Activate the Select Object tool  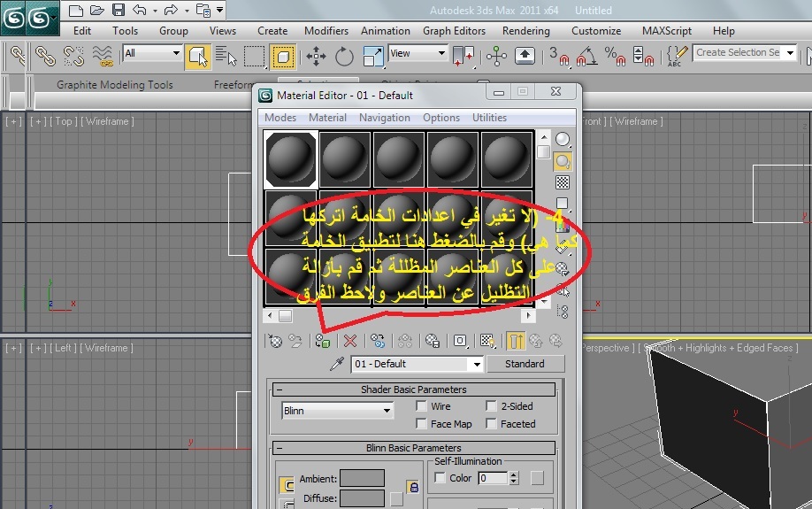point(197,56)
